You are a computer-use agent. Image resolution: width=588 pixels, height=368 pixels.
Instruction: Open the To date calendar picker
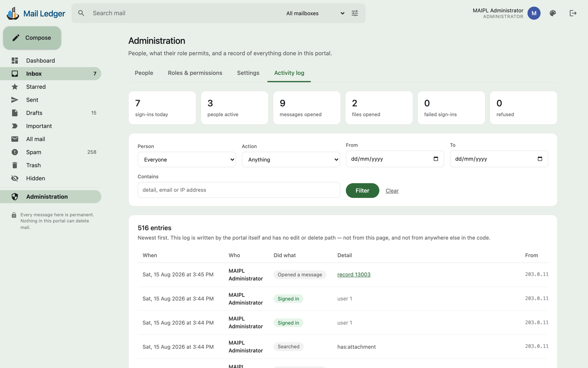click(x=540, y=159)
